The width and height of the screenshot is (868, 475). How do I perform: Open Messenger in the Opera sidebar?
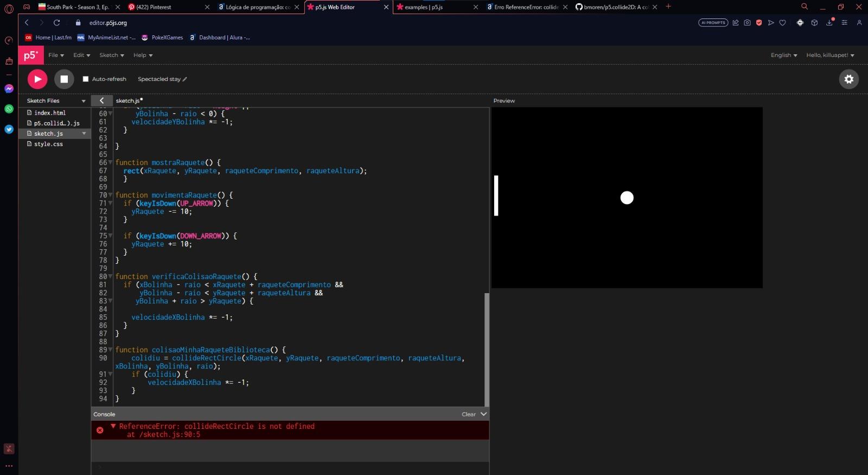(x=9, y=88)
